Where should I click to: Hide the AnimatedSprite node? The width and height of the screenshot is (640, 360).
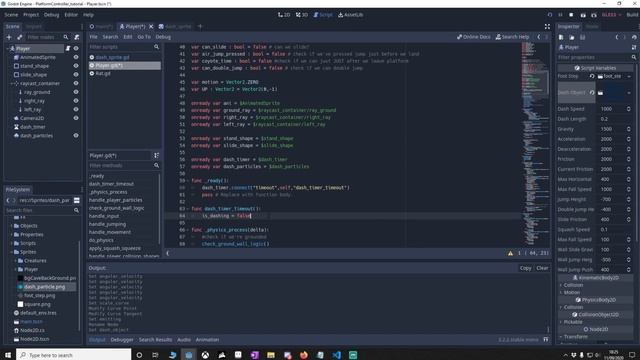coord(76,58)
